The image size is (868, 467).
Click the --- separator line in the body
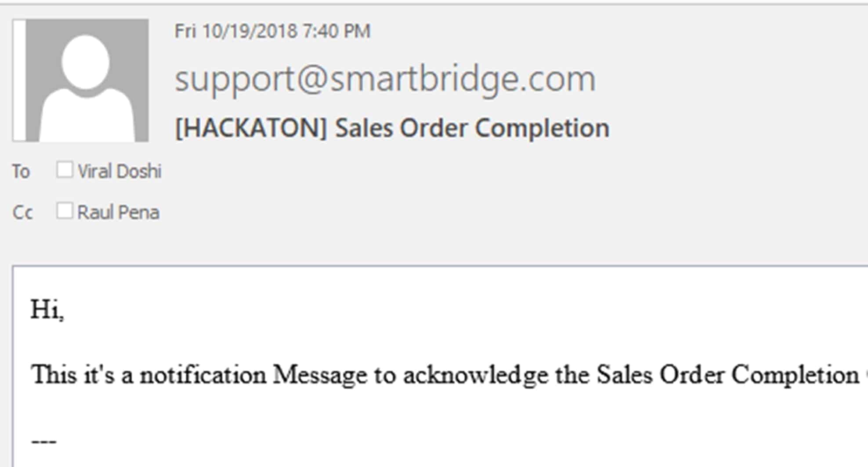click(44, 441)
